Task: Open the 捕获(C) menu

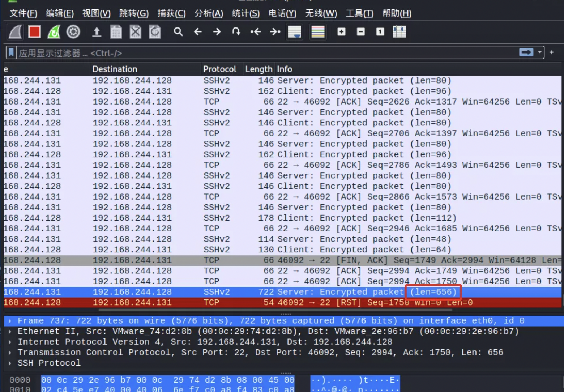Action: (171, 13)
